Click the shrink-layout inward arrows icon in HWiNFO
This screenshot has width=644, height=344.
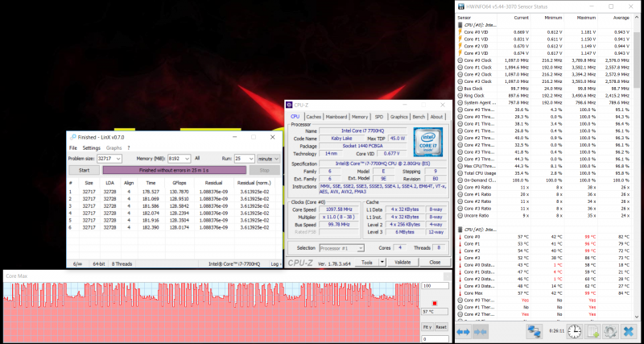(480, 332)
